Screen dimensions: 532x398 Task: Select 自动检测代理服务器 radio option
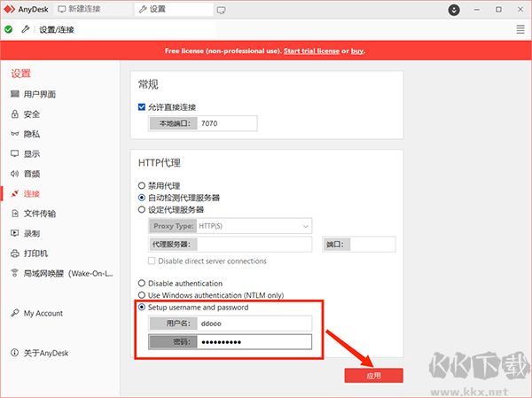click(142, 198)
